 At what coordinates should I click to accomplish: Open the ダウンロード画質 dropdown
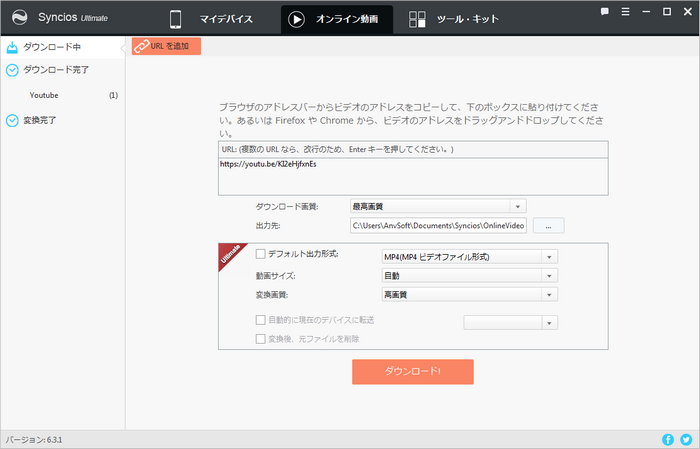[438, 206]
